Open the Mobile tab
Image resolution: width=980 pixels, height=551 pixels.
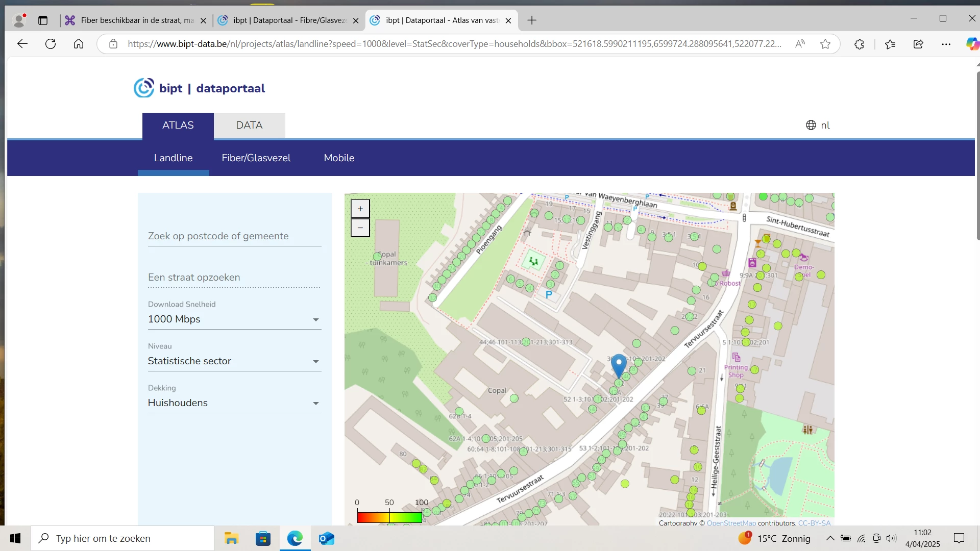tap(339, 158)
